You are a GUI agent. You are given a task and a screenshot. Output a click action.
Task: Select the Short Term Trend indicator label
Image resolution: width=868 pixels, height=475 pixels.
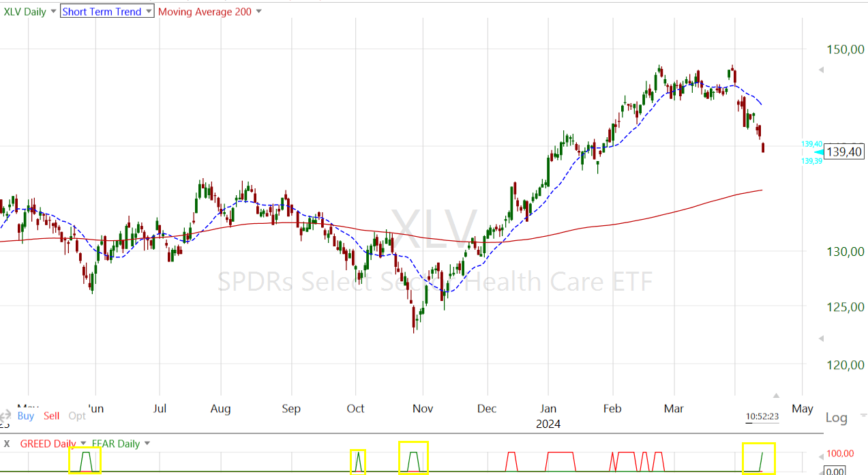pos(102,12)
